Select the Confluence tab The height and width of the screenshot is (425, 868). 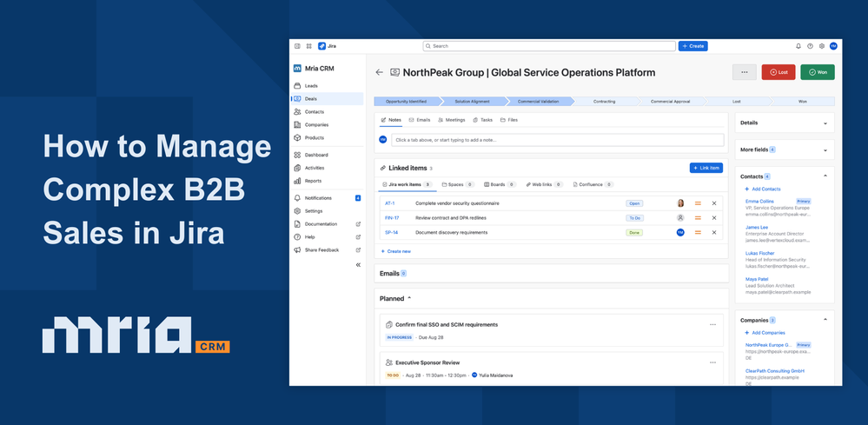click(x=593, y=184)
